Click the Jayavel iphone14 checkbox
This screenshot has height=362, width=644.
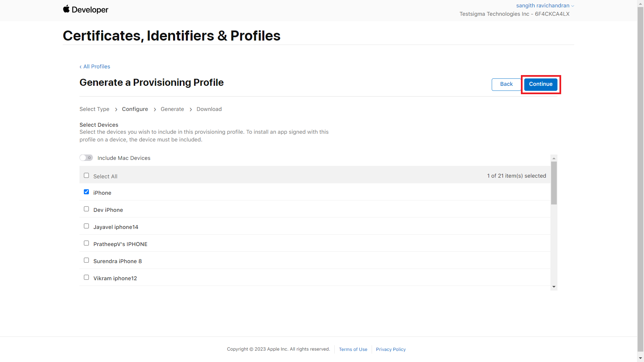coord(86,226)
